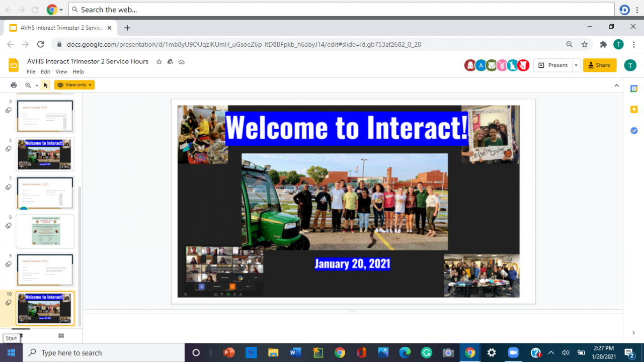Select slide 8 thumbnail in filmstrip
Screen dimensions: 644x362
[45, 231]
